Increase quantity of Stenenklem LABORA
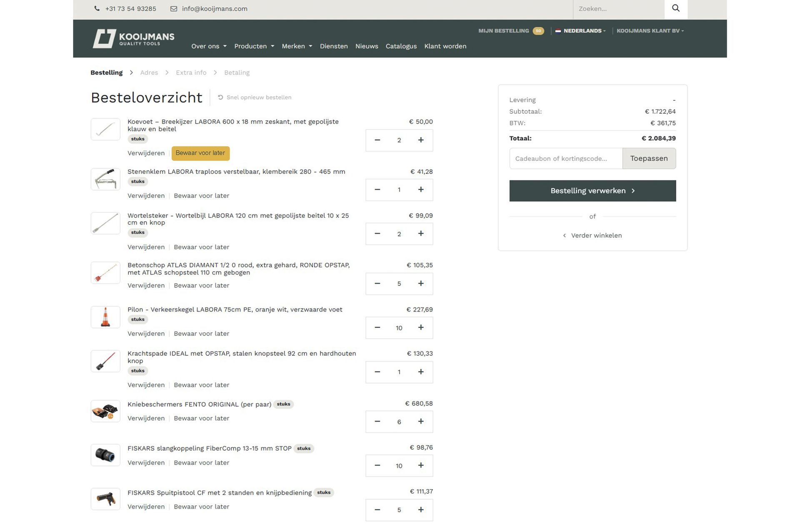 click(x=421, y=190)
